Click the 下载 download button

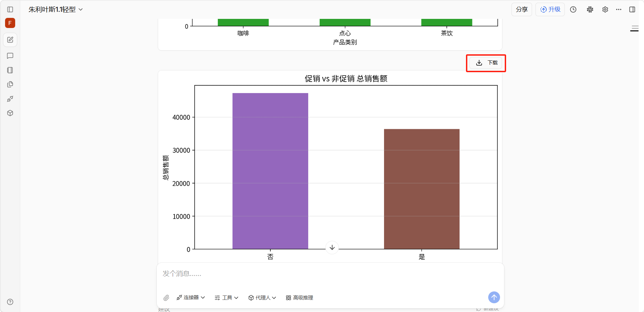pyautogui.click(x=486, y=63)
